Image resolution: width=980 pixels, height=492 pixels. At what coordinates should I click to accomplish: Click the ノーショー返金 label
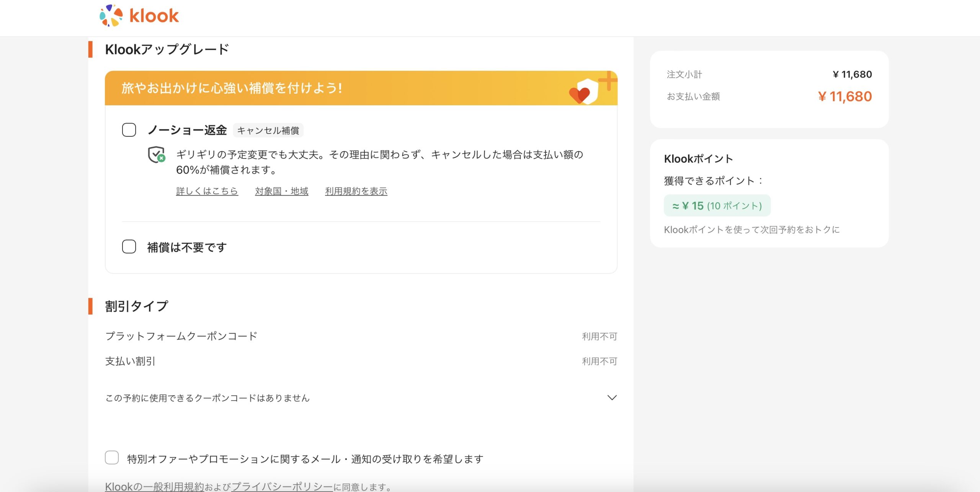tap(187, 130)
